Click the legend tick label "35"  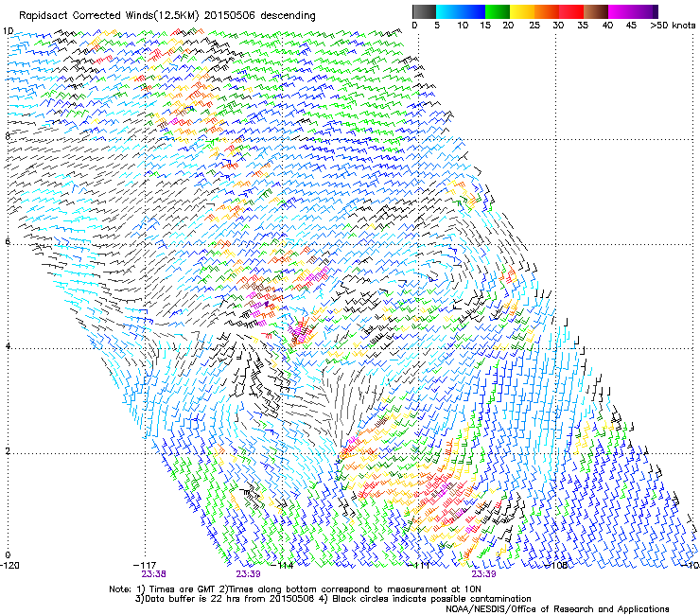[583, 26]
